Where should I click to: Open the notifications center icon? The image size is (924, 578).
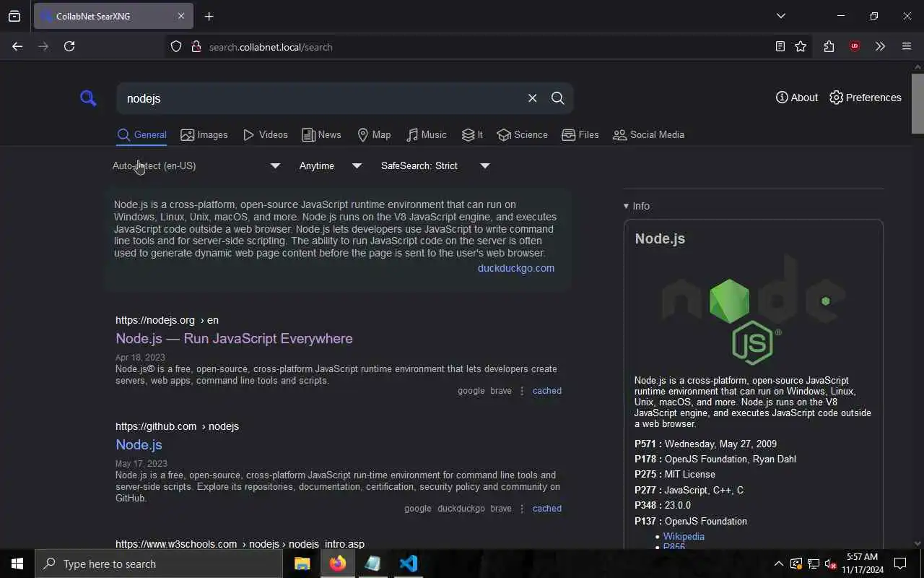coord(900,564)
